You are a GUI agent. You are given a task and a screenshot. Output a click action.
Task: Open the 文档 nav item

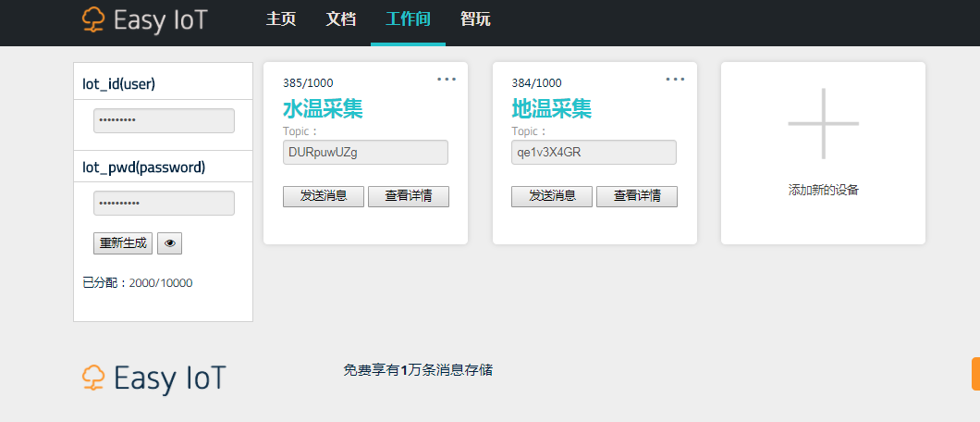341,19
